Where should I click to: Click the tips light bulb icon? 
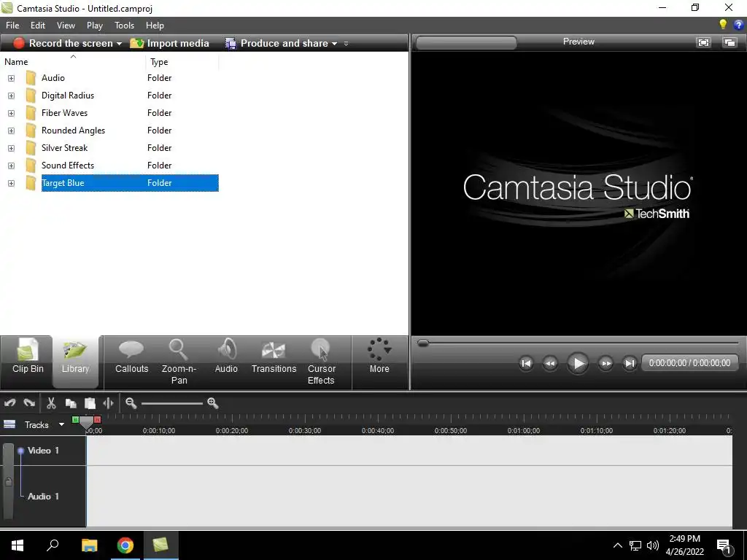723,25
